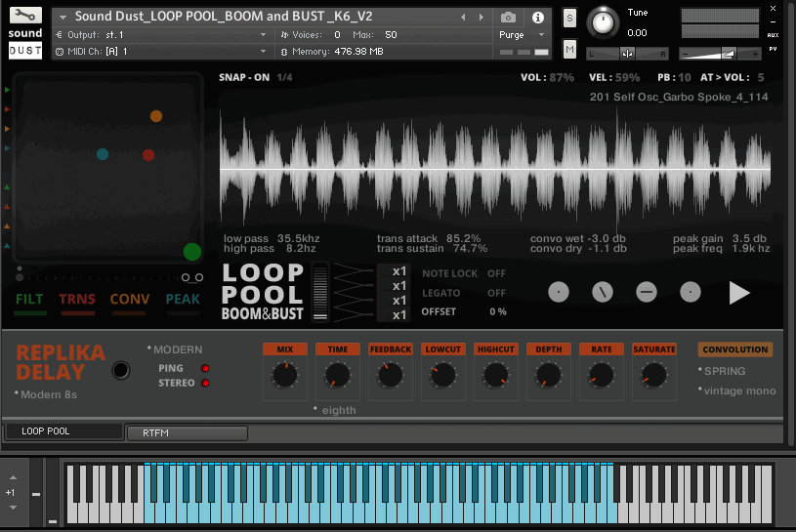Click the fourth round dot button

(690, 292)
